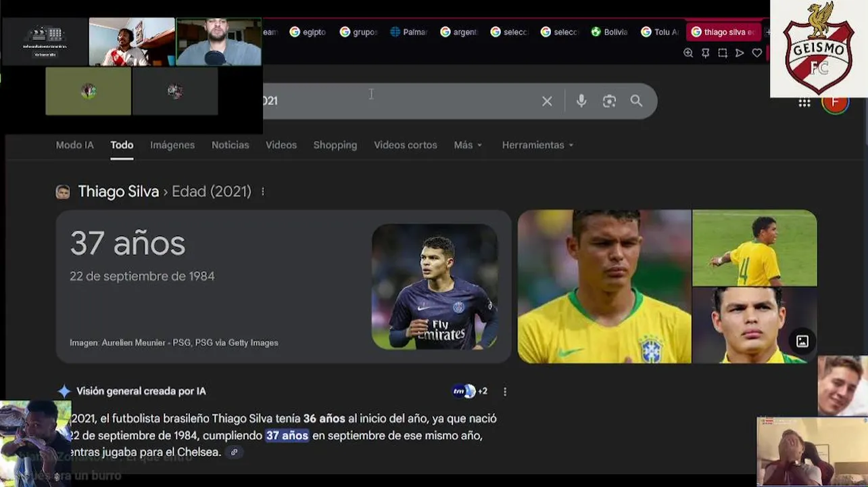Click the image gallery icon on photos

(x=802, y=342)
